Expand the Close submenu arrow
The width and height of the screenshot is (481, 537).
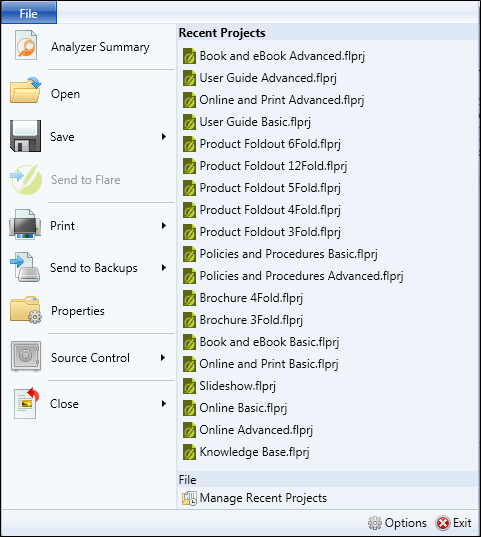[x=164, y=404]
